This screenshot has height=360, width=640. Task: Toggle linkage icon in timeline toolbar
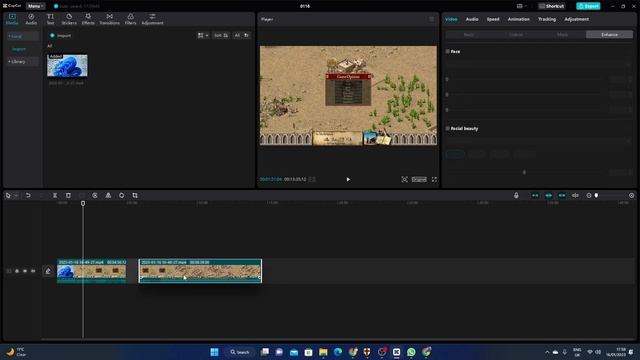pos(562,196)
